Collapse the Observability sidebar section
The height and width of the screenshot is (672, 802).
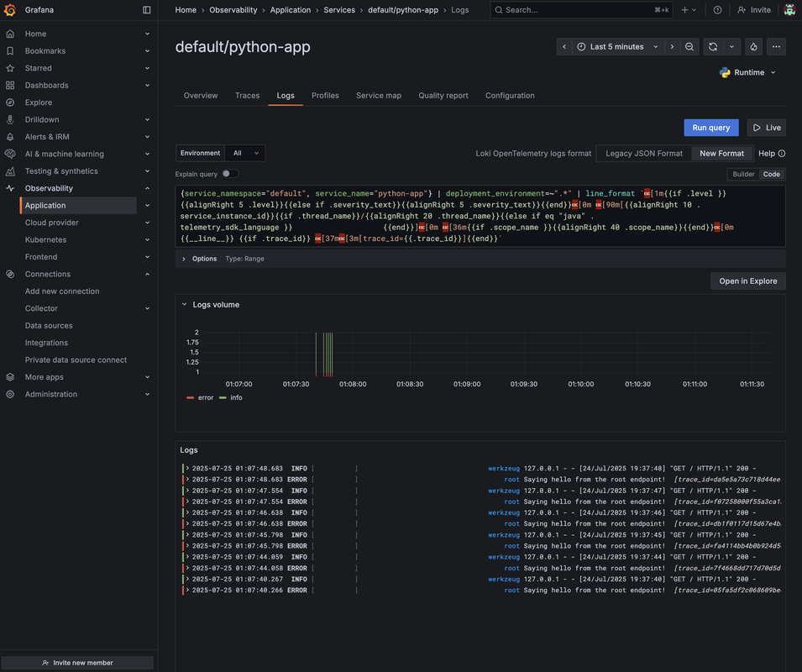pos(147,188)
